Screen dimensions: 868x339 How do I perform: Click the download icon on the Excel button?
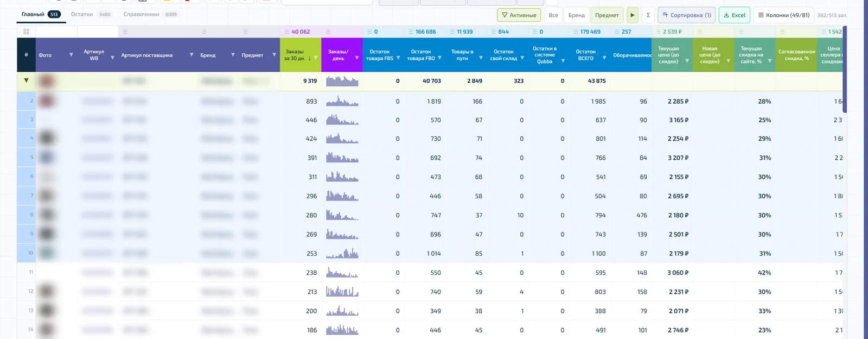[726, 15]
